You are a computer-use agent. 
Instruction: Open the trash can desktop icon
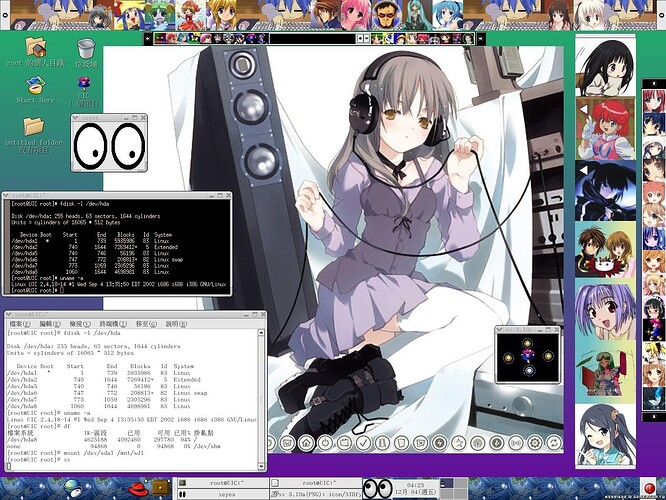click(x=86, y=54)
